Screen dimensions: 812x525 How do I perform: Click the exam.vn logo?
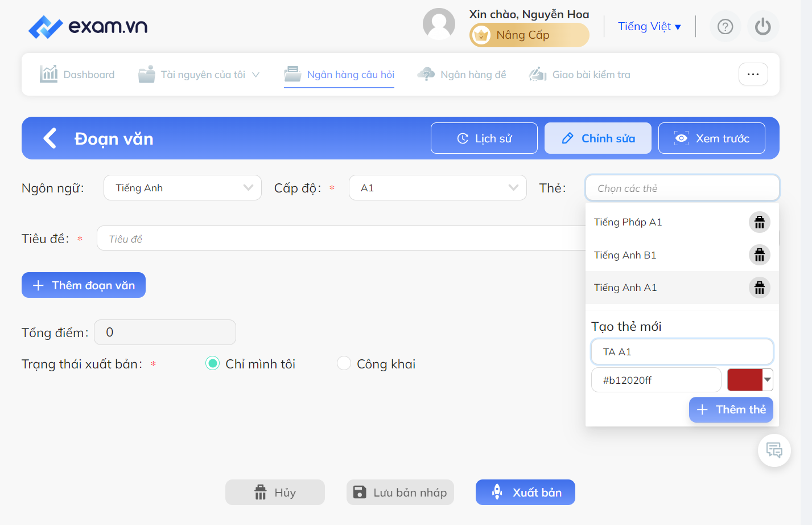[88, 27]
